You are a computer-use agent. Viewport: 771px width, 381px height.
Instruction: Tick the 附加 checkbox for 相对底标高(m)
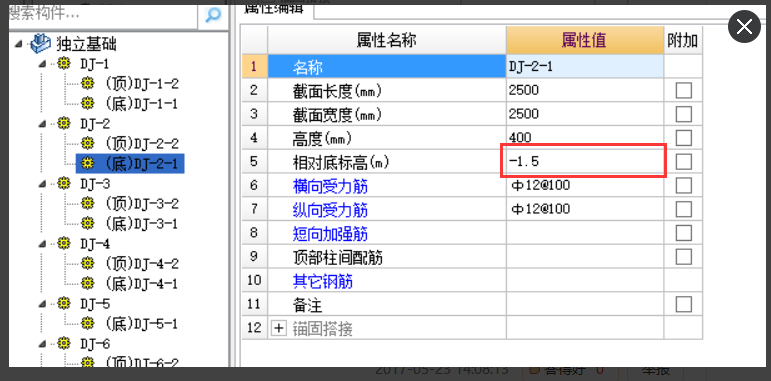pyautogui.click(x=683, y=161)
